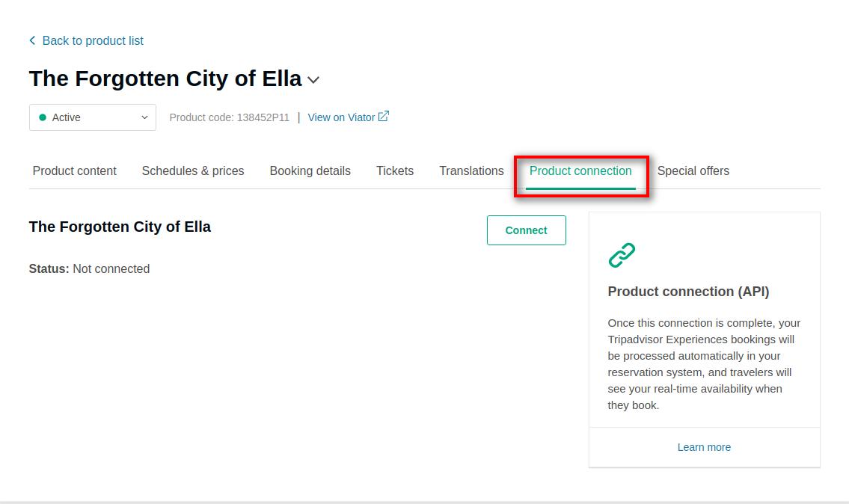
Task: Open the Back to product list link
Action: [93, 41]
